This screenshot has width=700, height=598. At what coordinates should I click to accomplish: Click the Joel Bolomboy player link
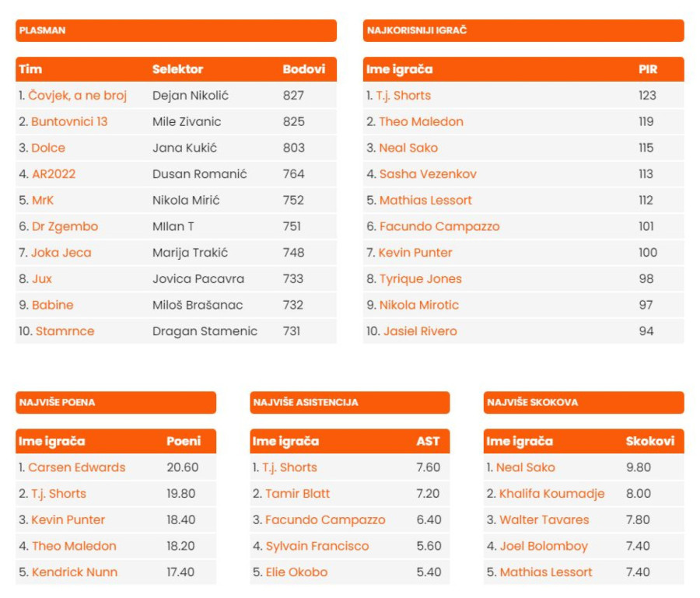544,546
